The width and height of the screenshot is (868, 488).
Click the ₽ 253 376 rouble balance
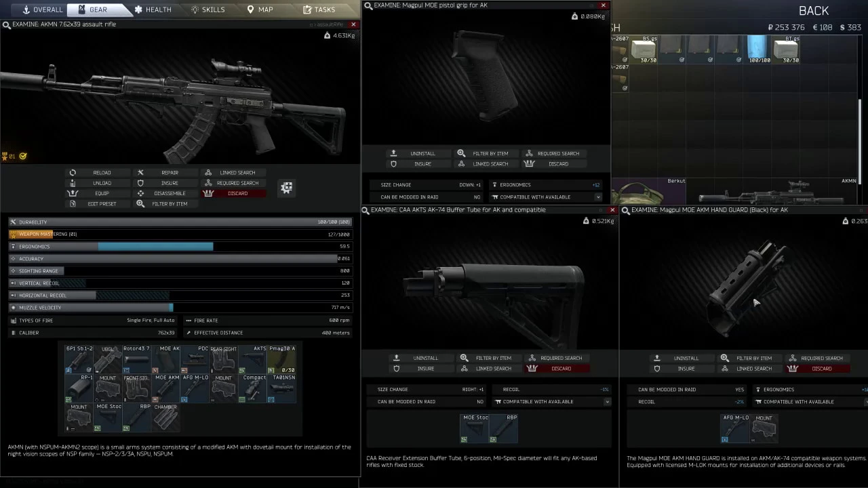pos(786,28)
